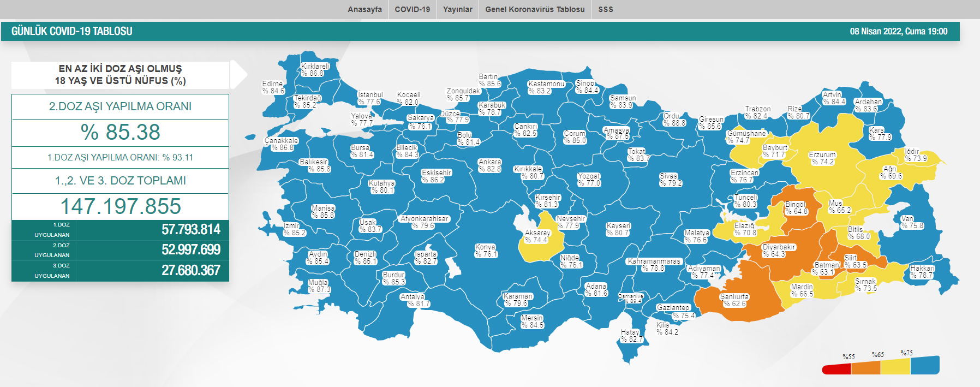Select Diyarbakır province on the map
Screen dimensions: 980x387
779,251
